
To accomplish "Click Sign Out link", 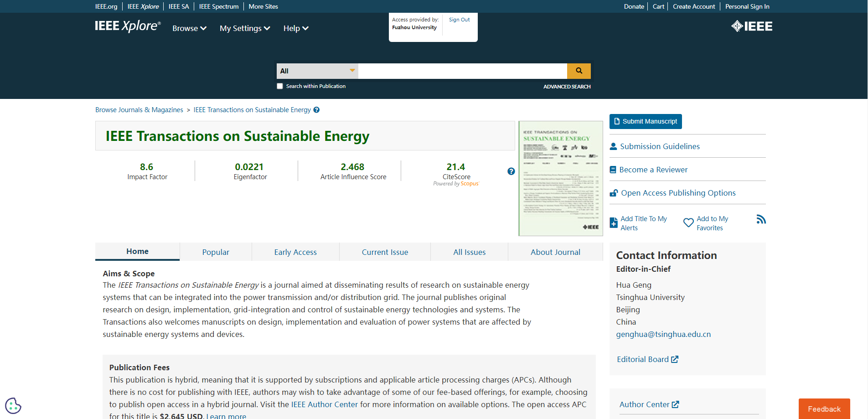I will click(x=459, y=20).
